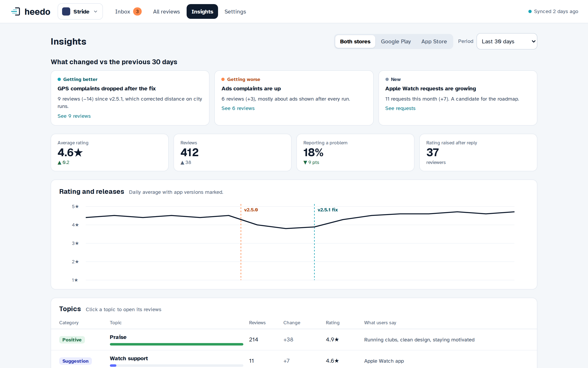This screenshot has width=588, height=368.
Task: Open the Stride app switcher chevron
Action: point(96,11)
